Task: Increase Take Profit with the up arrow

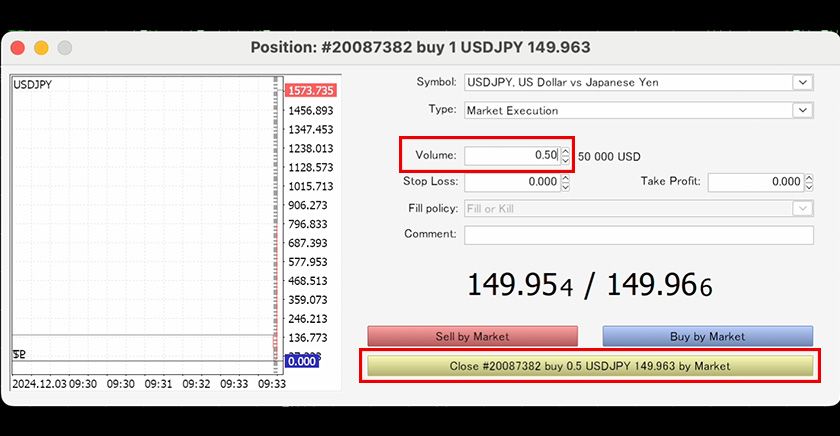Action: 809,178
